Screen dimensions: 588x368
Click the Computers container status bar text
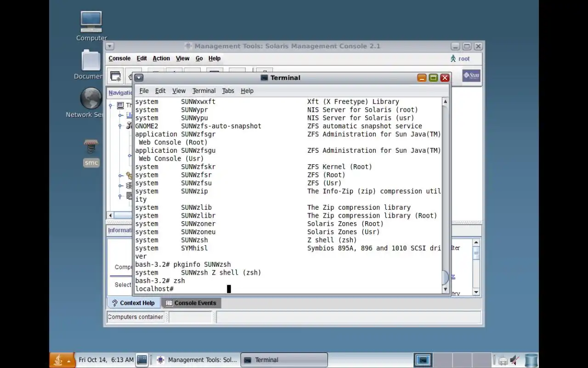pyautogui.click(x=136, y=317)
